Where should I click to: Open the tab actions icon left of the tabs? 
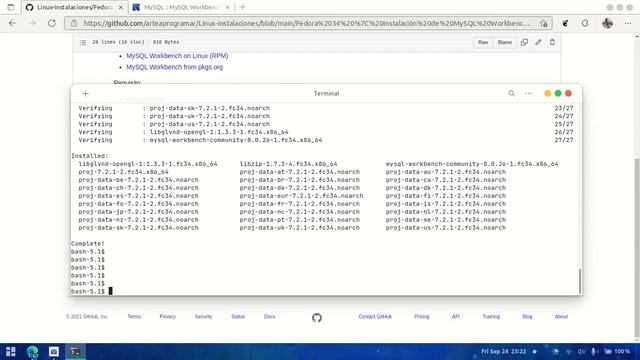click(11, 7)
